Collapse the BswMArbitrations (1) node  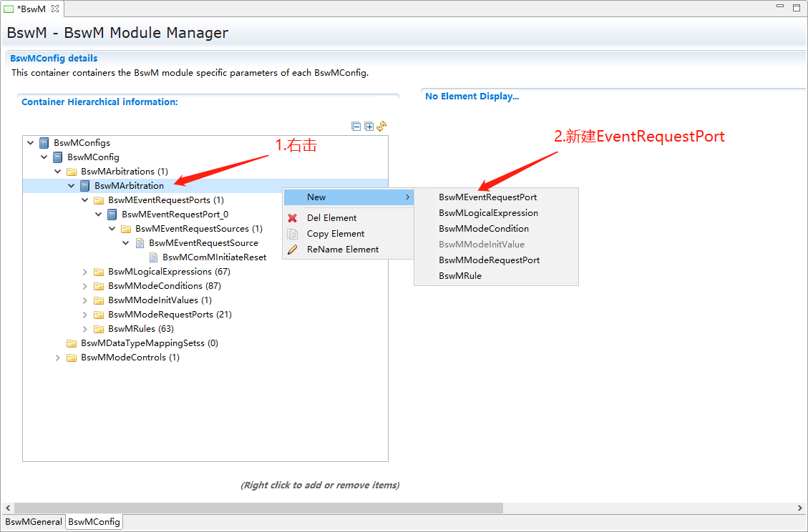coord(58,172)
